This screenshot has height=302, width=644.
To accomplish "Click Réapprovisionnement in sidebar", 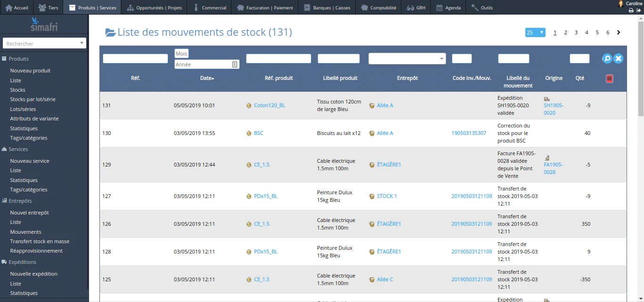I will (36, 251).
